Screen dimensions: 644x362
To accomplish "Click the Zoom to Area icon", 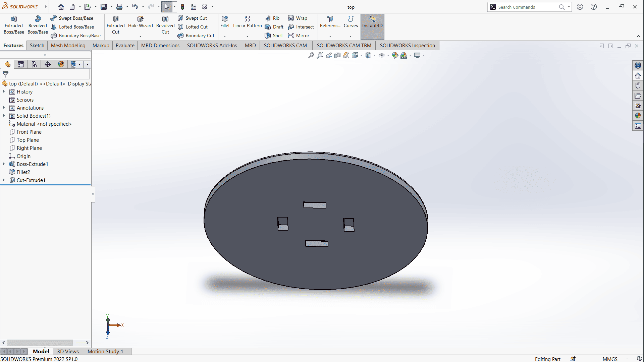I will tap(320, 55).
